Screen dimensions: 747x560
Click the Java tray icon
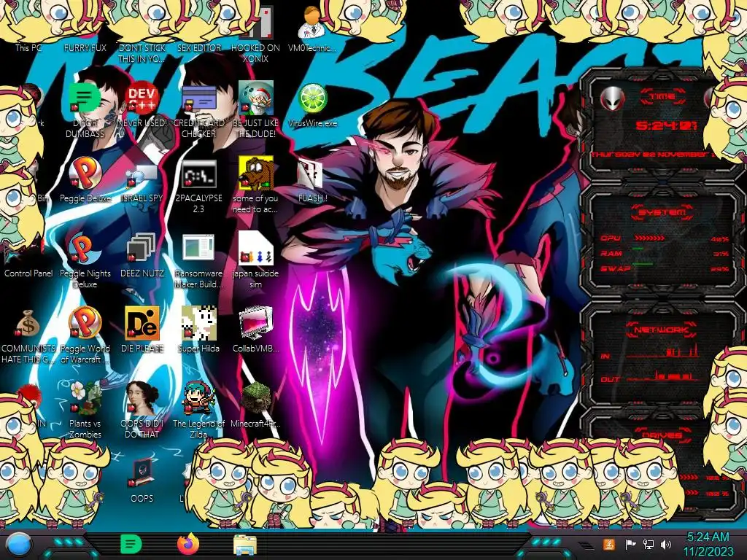point(609,545)
